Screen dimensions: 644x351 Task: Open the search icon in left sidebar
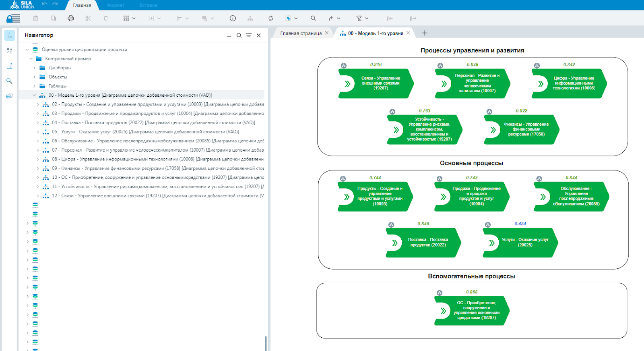pos(10,81)
